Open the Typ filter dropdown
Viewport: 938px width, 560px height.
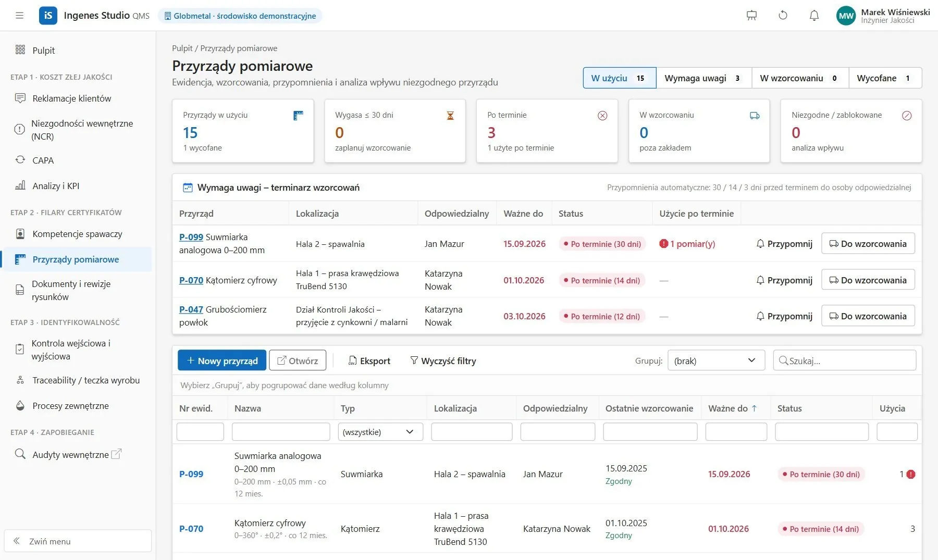click(380, 432)
